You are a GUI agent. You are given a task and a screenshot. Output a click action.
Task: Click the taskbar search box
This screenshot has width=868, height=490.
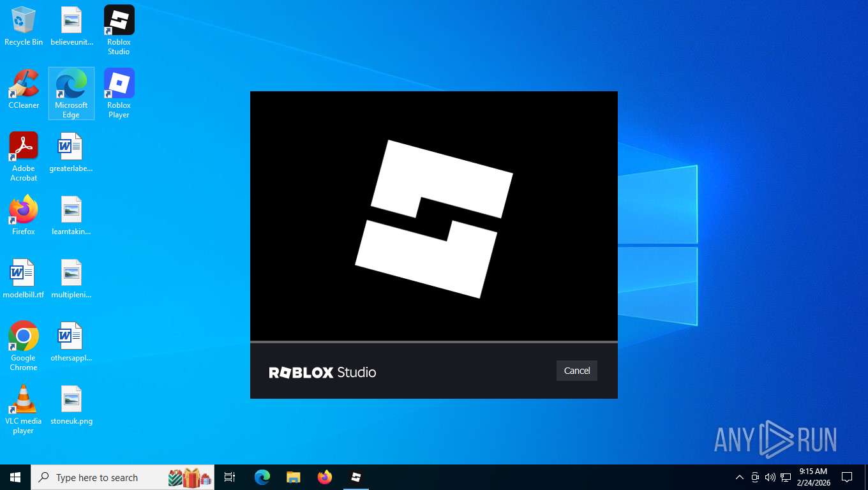(x=123, y=477)
